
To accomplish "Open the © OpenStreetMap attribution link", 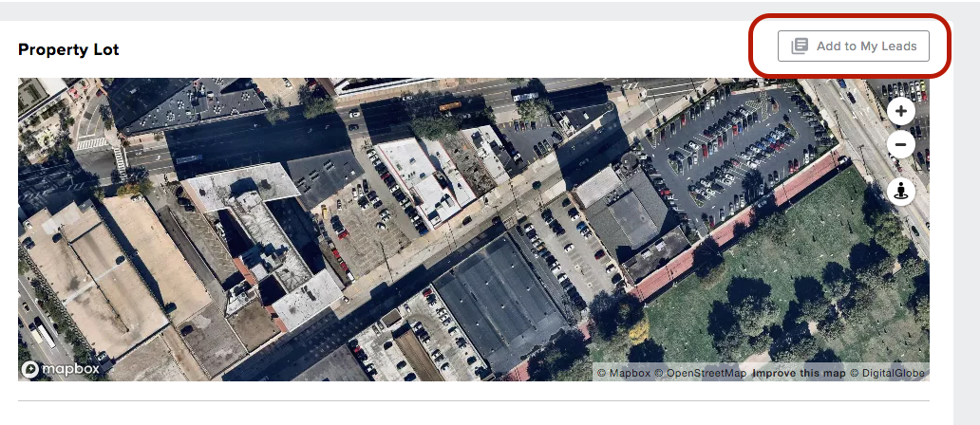I will click(x=700, y=373).
